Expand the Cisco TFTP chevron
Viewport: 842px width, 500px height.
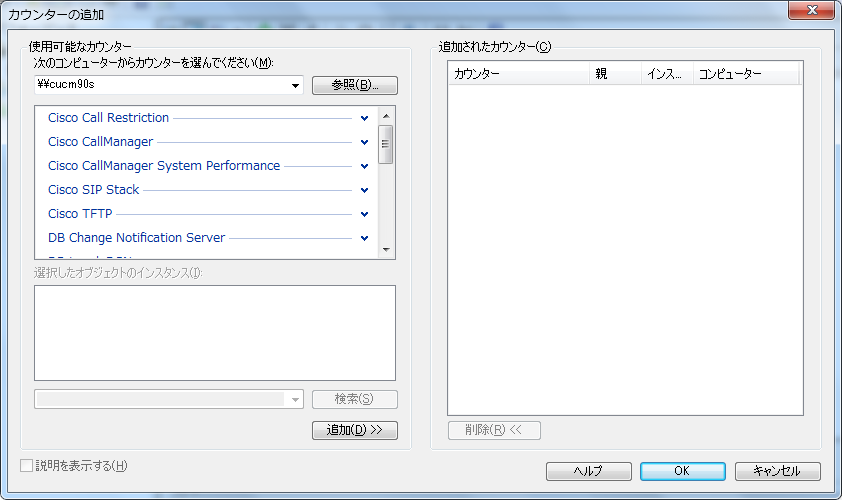pos(365,214)
